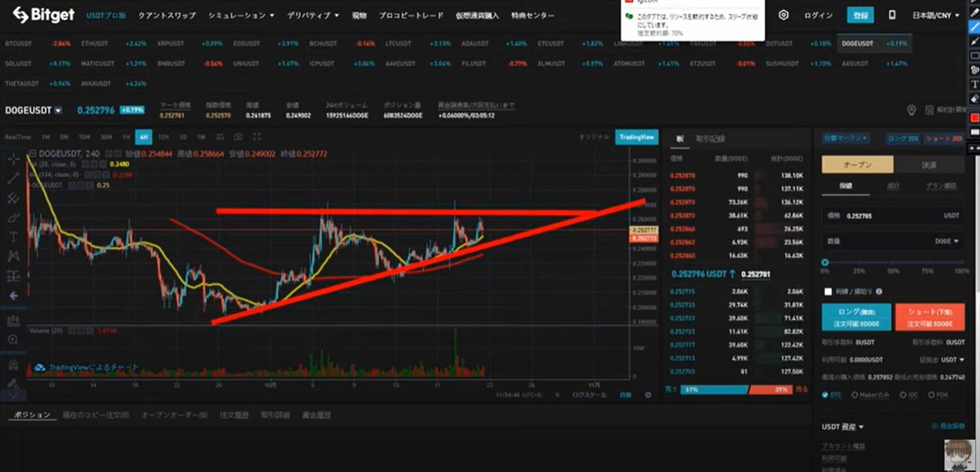Open the Open Orders tab
The image size is (980, 472).
coord(175,415)
